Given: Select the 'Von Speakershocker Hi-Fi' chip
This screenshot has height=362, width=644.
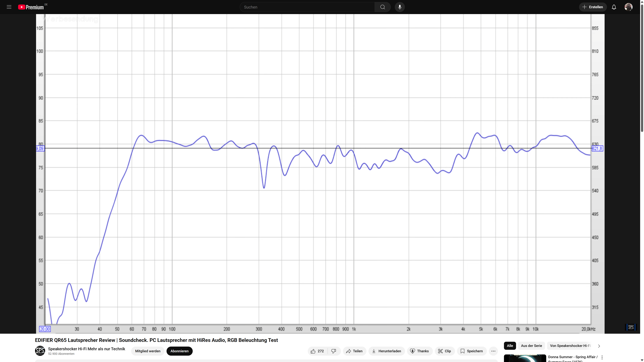Looking at the screenshot, I should point(570,346).
